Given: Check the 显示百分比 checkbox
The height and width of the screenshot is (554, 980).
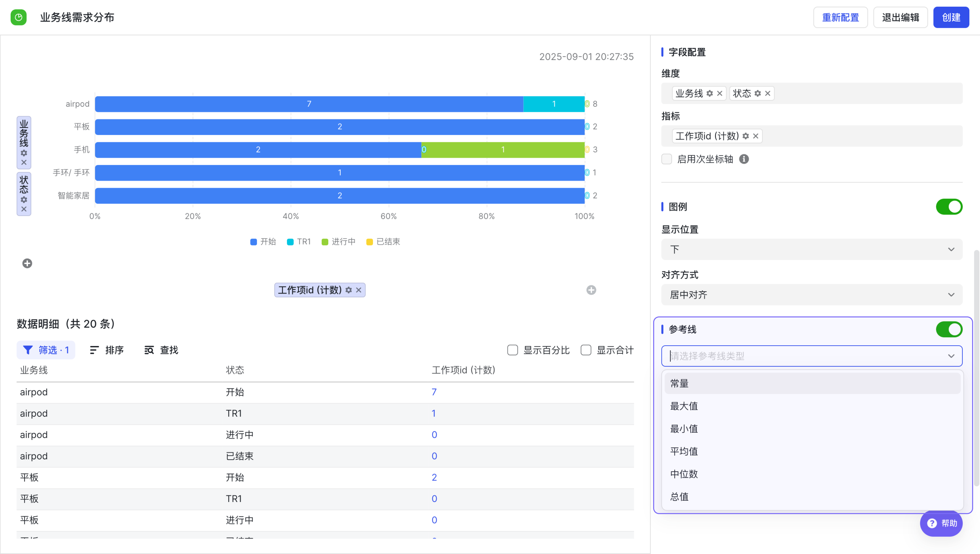Looking at the screenshot, I should coord(512,350).
